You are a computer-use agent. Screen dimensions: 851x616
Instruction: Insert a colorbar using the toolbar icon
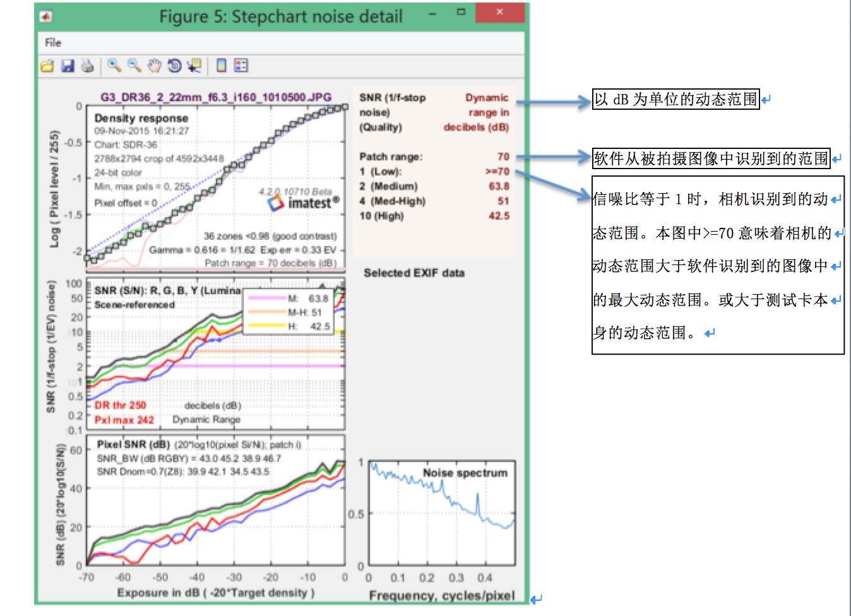[222, 66]
